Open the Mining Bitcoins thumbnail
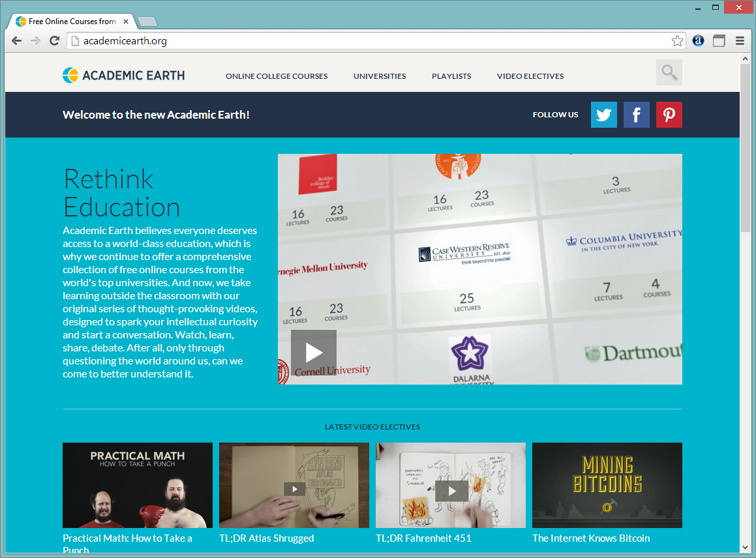 point(607,485)
